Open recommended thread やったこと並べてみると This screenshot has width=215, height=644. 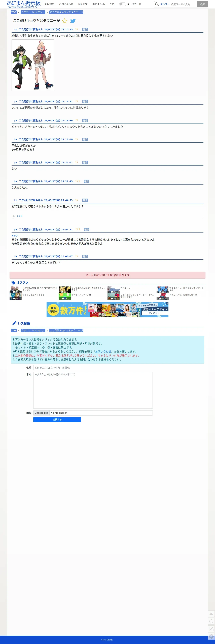tap(33, 295)
